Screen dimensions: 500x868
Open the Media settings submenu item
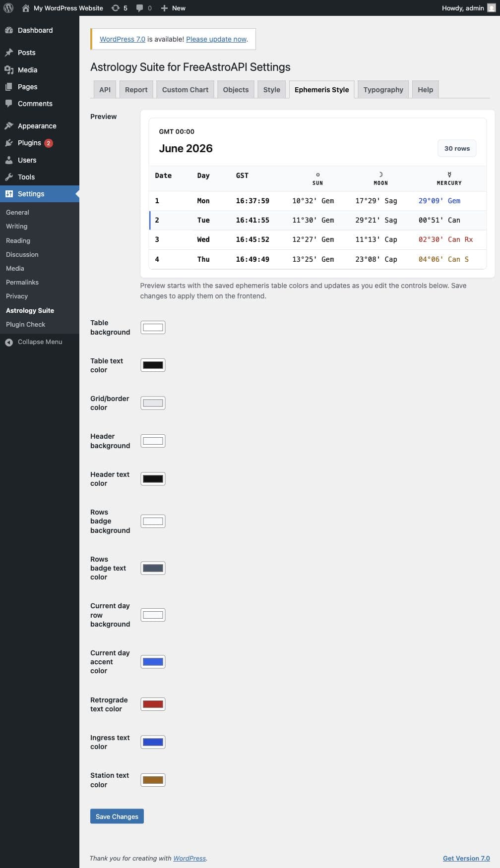tap(15, 268)
